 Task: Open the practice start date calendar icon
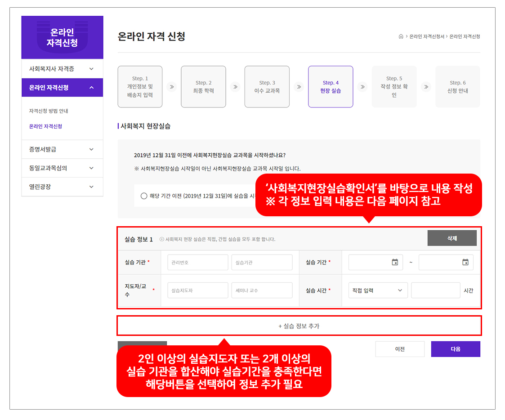click(395, 262)
